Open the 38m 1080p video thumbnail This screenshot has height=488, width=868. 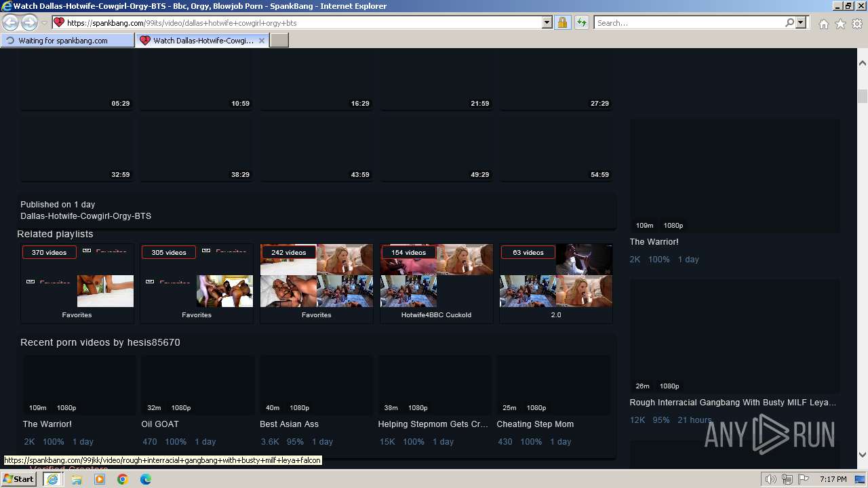tap(435, 384)
